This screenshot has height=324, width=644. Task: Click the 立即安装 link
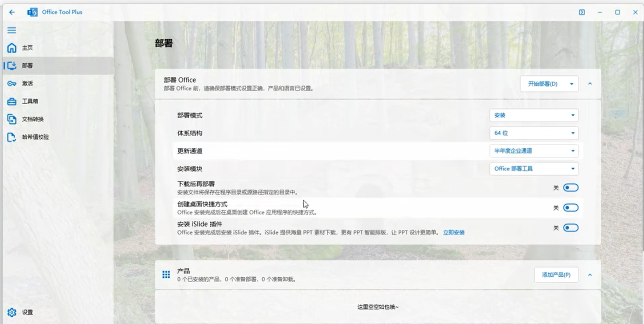[x=454, y=233]
